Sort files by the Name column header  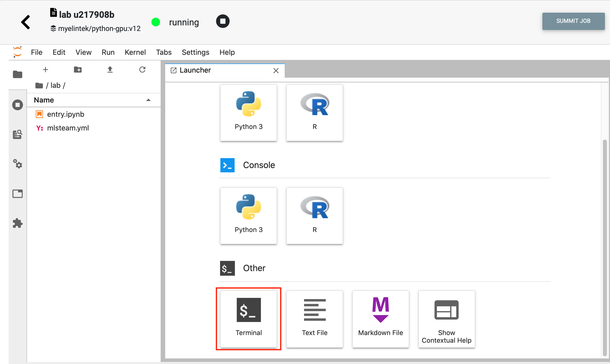(93, 100)
